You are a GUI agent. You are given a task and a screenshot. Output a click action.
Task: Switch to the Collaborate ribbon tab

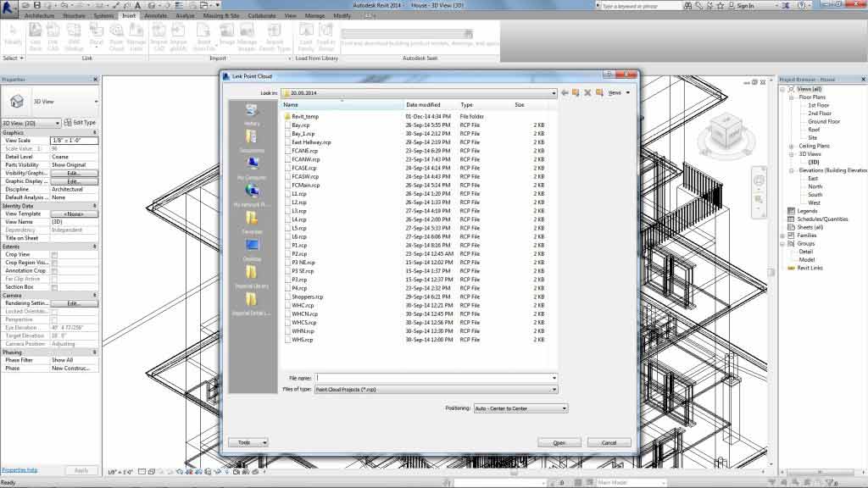tap(261, 16)
